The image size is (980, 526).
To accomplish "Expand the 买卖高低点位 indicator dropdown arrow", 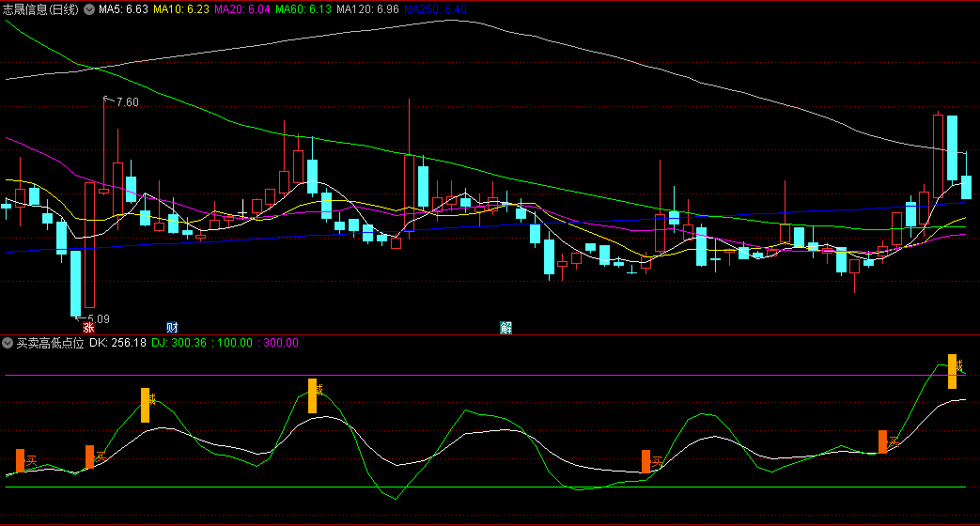I will 8,344.
